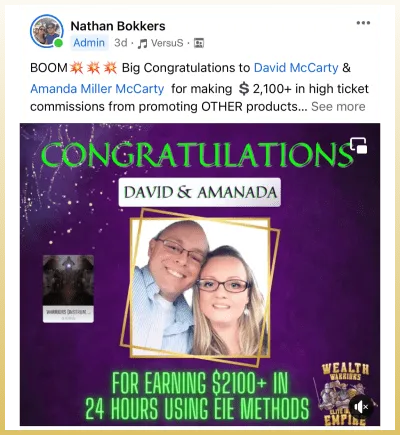The height and width of the screenshot is (435, 400).
Task: Open the David McCarty tagged profile link
Action: [x=296, y=68]
